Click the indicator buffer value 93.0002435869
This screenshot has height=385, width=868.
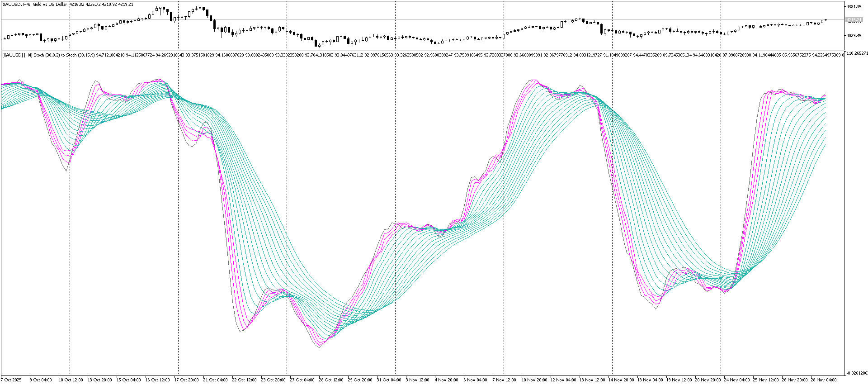[259, 55]
